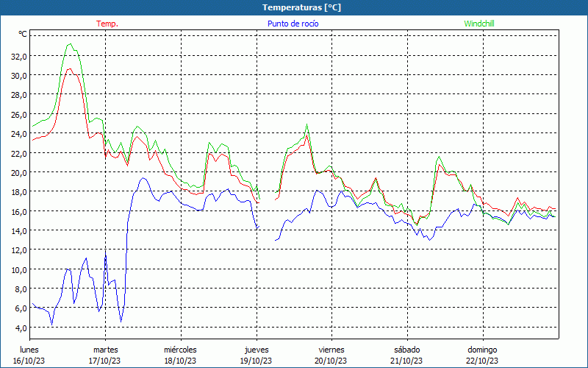
Task: Select the green 'Windchill' legend label
Action: 479,24
